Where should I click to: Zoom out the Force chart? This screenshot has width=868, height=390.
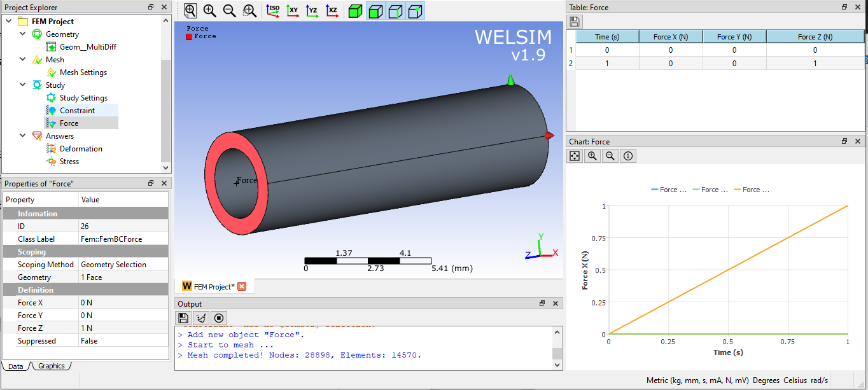610,156
